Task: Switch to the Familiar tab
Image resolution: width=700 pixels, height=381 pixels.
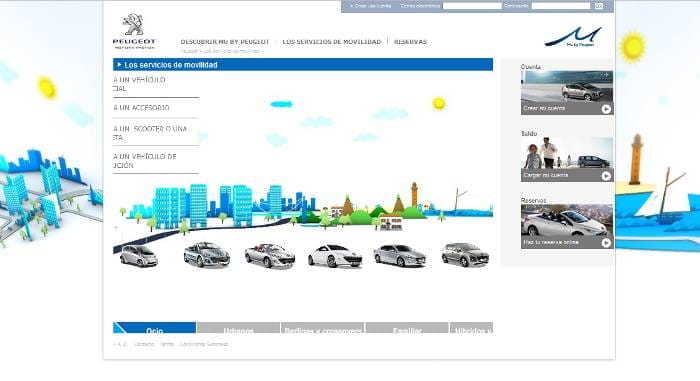Action: point(407,328)
